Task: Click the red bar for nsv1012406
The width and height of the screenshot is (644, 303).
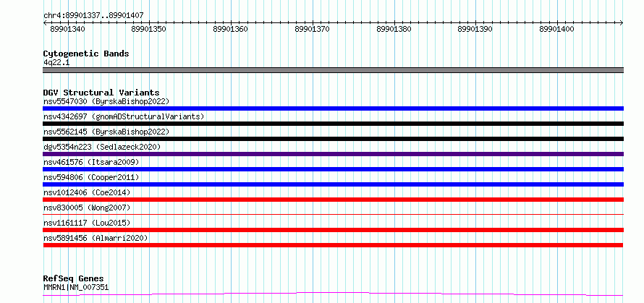Action: click(333, 200)
